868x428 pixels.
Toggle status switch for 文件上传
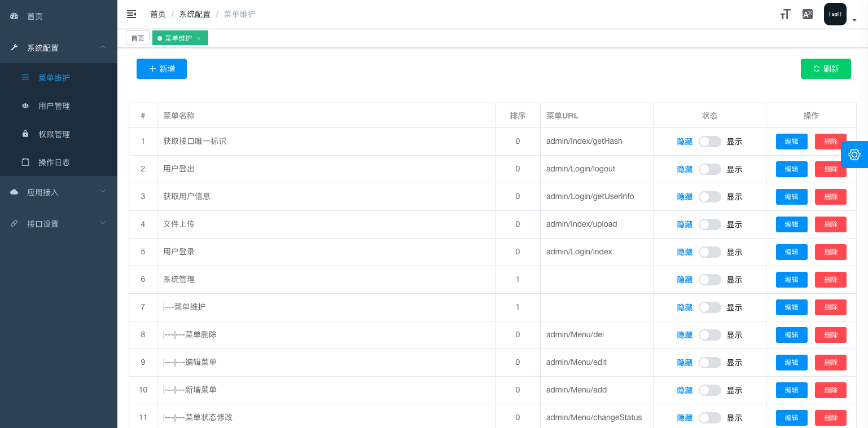pos(710,224)
